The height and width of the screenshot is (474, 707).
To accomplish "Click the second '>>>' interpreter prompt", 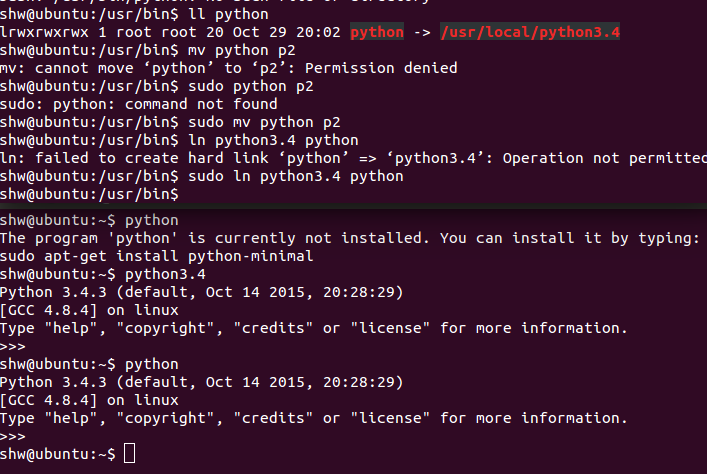I will click(x=13, y=436).
